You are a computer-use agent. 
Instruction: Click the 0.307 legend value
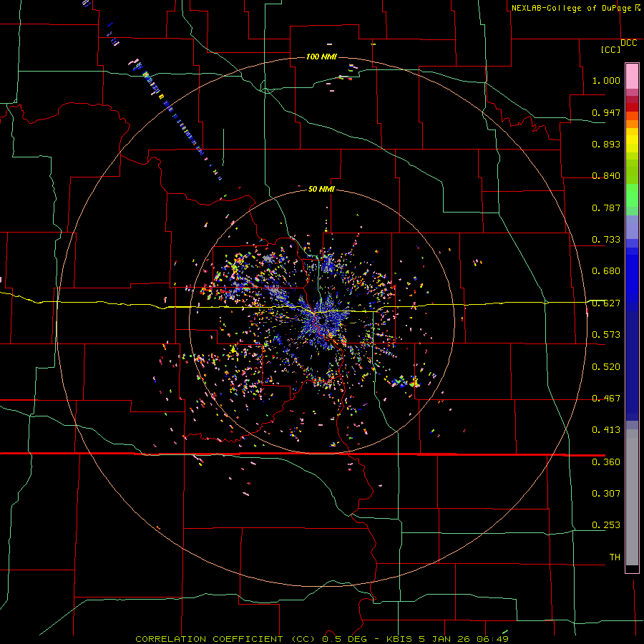click(606, 494)
